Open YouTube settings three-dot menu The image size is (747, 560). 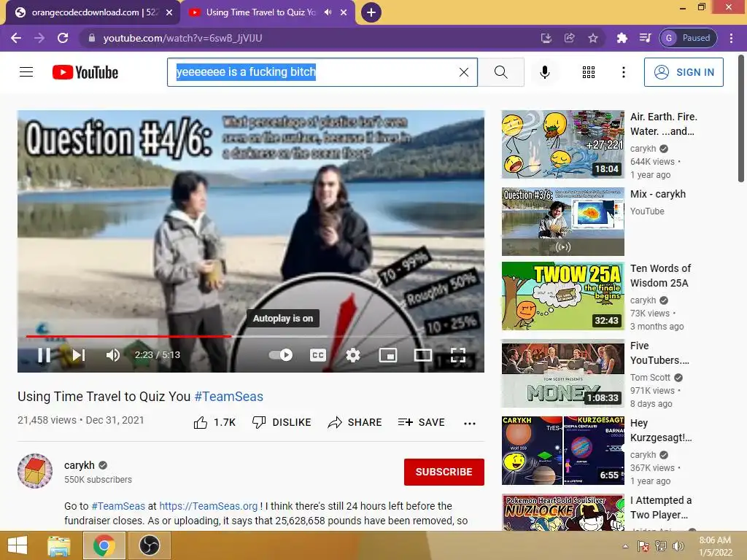click(623, 72)
